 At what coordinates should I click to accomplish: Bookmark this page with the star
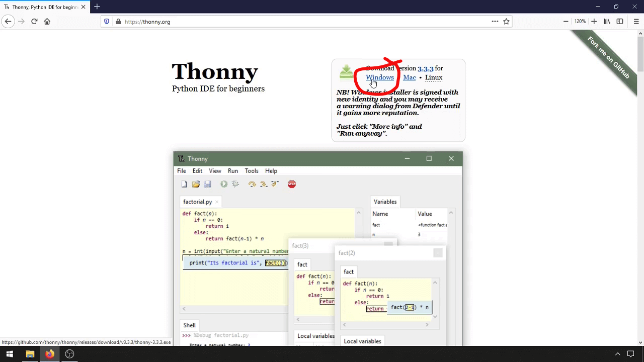click(507, 22)
